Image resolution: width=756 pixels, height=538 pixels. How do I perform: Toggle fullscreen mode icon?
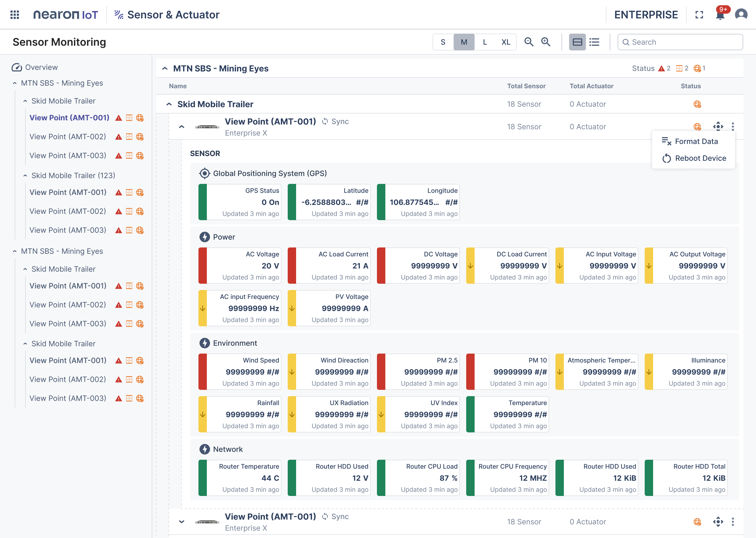699,14
